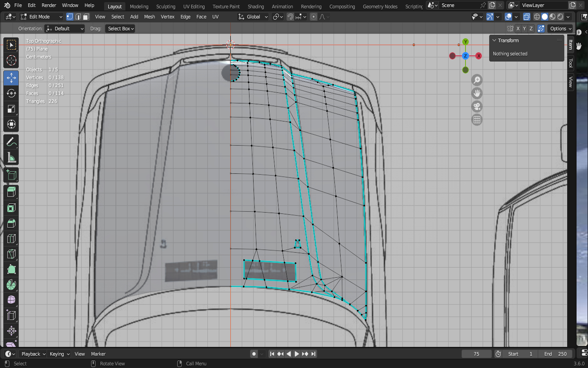Collapse the Transform panel

click(494, 40)
